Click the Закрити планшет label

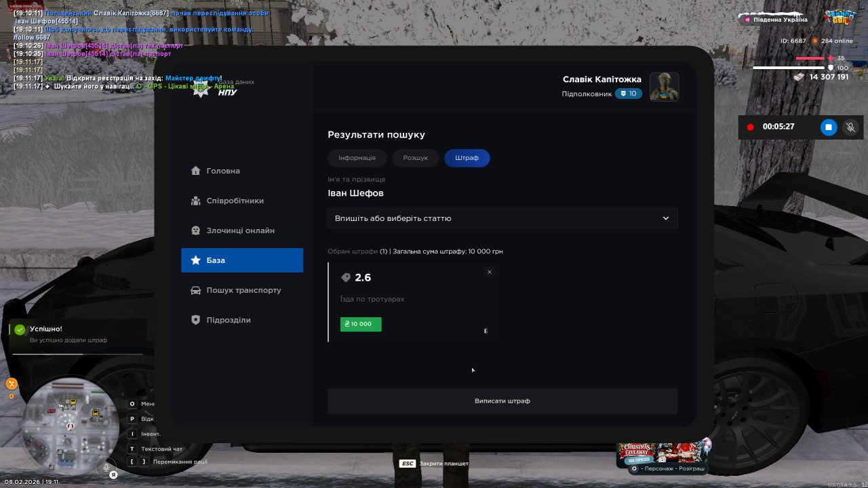(444, 464)
